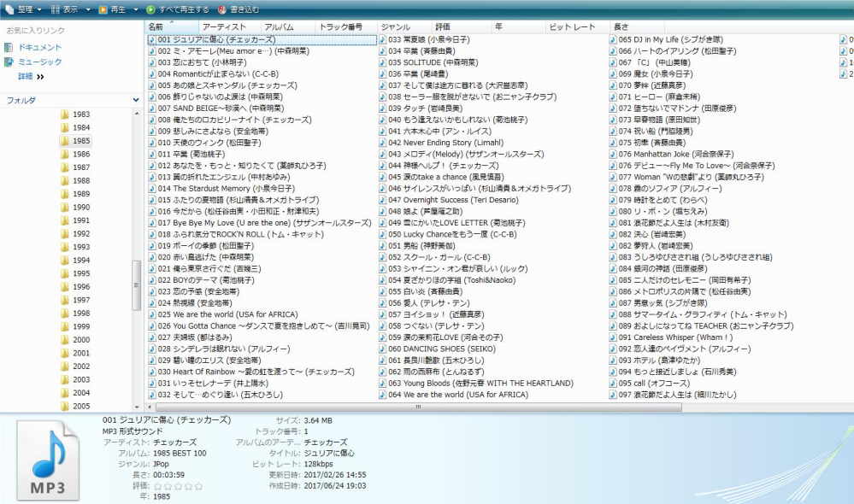Screen dimensions: 854x504
Task: Collapse the フォルダ section chevron
Action: (135, 100)
